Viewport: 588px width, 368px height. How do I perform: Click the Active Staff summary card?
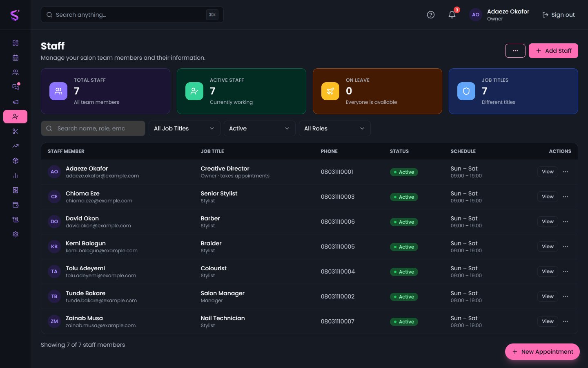point(241,91)
